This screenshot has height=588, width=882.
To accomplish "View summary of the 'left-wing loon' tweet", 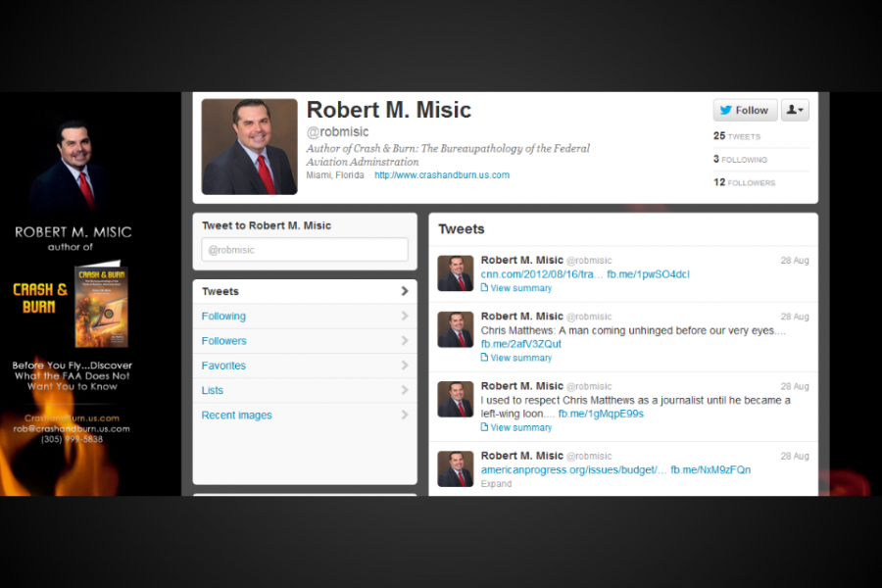I will tap(521, 427).
